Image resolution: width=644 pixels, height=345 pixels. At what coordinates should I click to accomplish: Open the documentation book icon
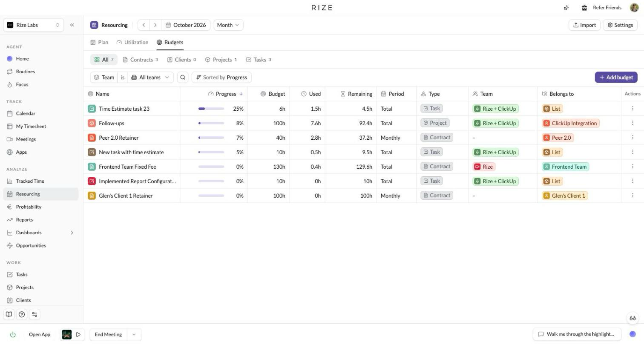9,314
